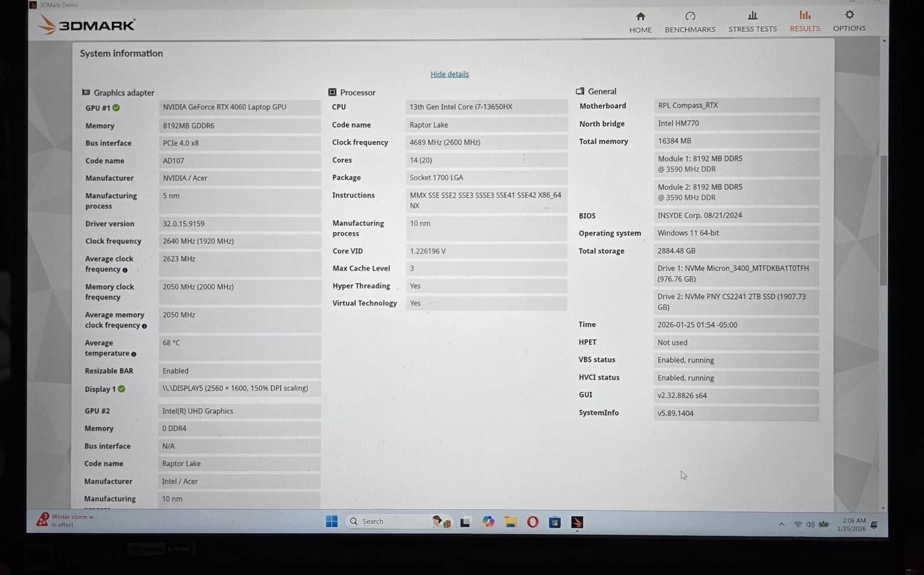Screen dimensions: 924x575
Task: Click the Hide details link
Action: (449, 74)
